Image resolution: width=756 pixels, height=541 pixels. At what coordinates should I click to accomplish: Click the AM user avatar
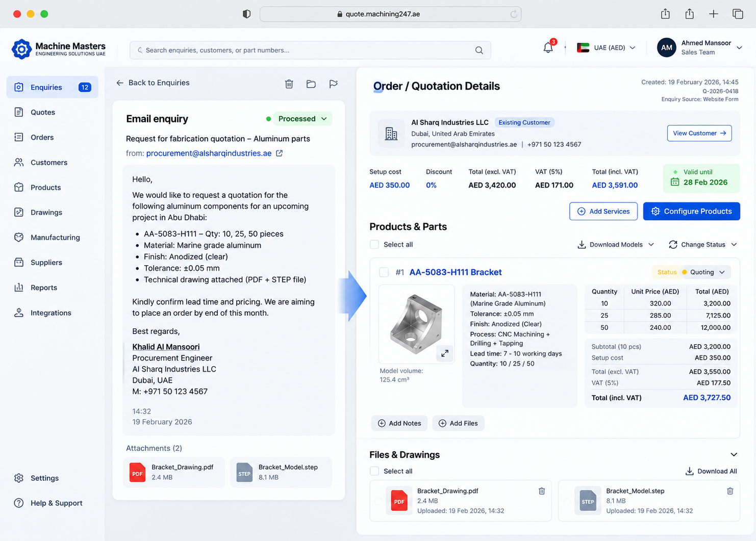667,47
